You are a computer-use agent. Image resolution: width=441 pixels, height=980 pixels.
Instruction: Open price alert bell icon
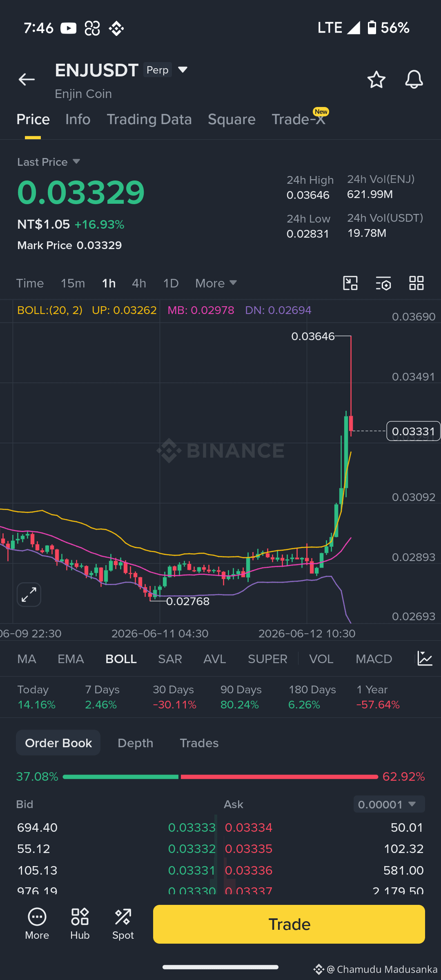coord(414,80)
